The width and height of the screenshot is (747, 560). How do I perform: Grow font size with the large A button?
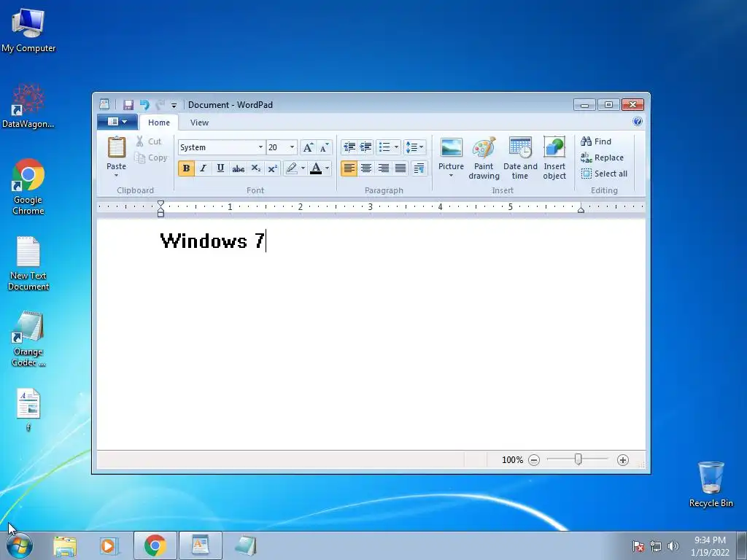click(x=309, y=147)
